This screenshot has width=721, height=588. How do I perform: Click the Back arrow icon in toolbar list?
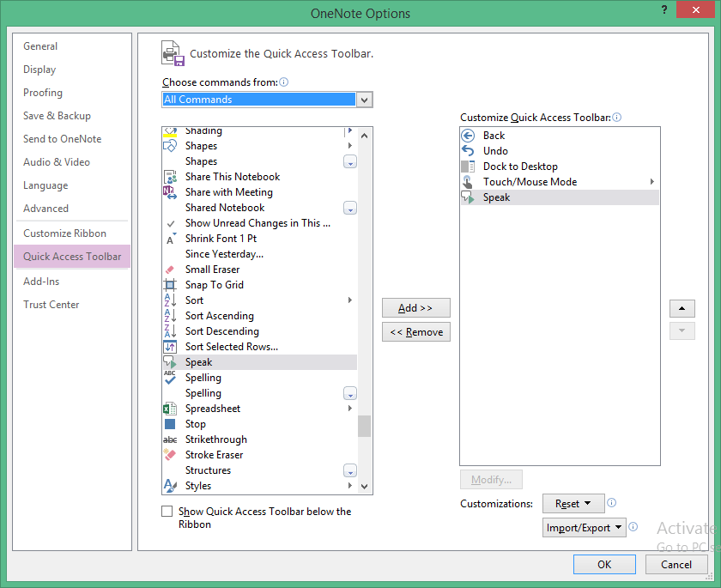click(468, 136)
